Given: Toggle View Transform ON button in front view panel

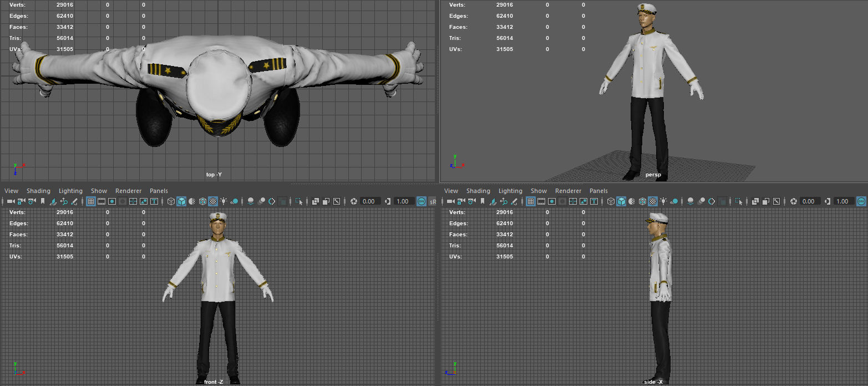Looking at the screenshot, I should (x=421, y=201).
